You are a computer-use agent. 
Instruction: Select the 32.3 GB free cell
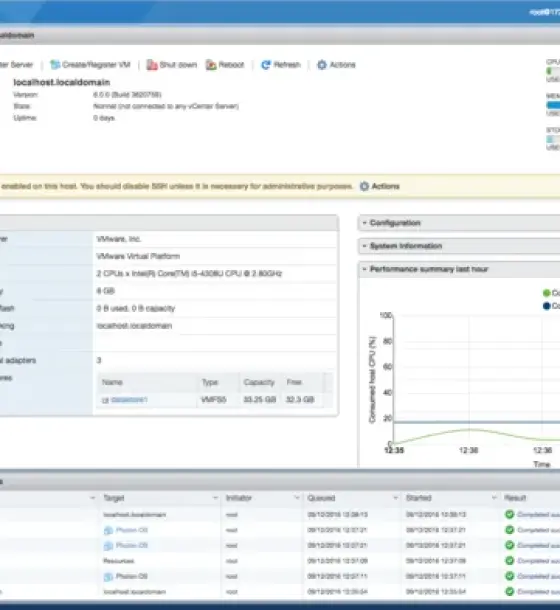pos(300,400)
